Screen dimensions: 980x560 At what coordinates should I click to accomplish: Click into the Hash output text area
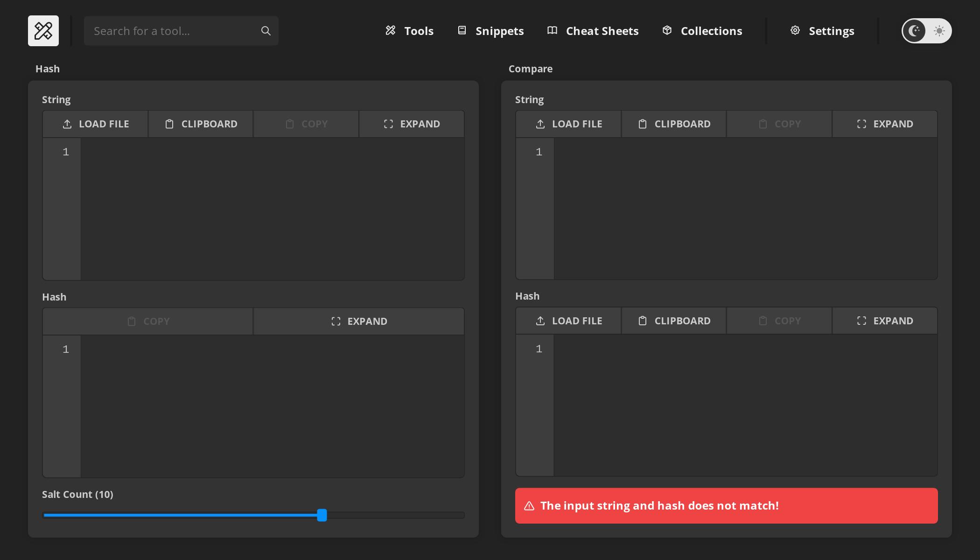point(273,406)
